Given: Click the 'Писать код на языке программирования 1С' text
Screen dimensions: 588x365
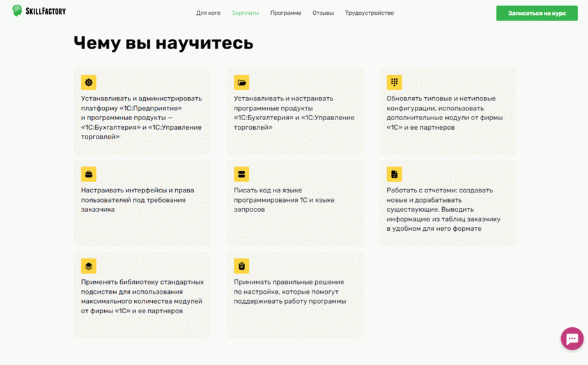Looking at the screenshot, I should [x=284, y=199].
